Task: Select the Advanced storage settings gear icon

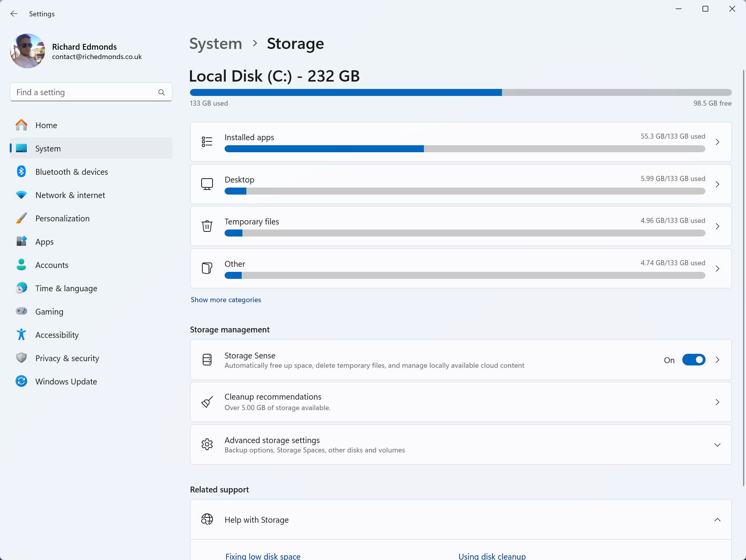Action: click(x=207, y=444)
